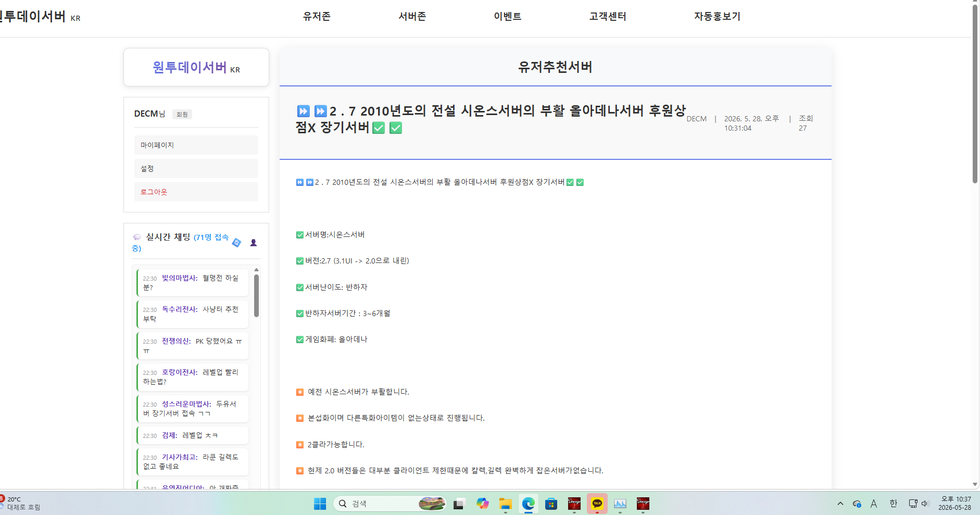Click the '조회 27' view count
The image size is (980, 515).
806,123
